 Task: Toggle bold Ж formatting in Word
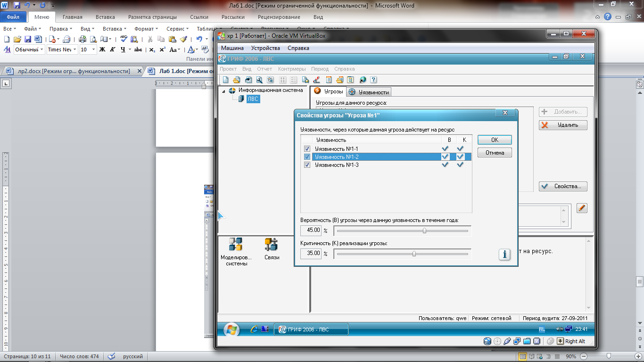(102, 49)
